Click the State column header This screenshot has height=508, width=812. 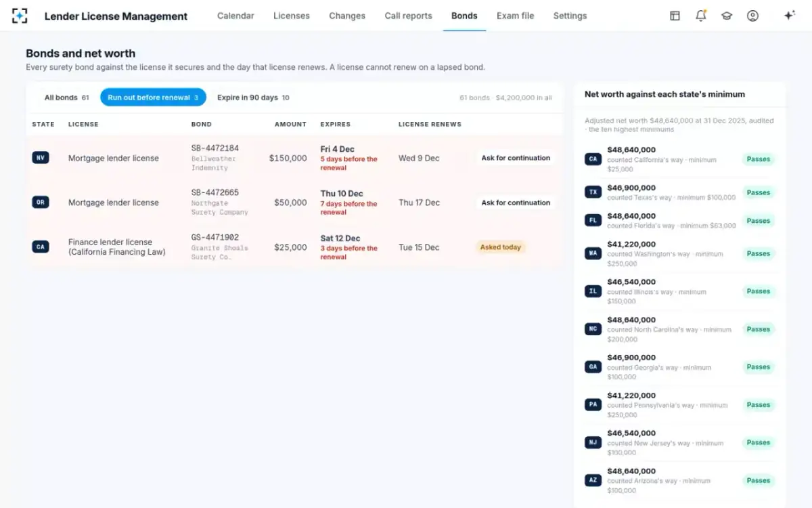[43, 124]
